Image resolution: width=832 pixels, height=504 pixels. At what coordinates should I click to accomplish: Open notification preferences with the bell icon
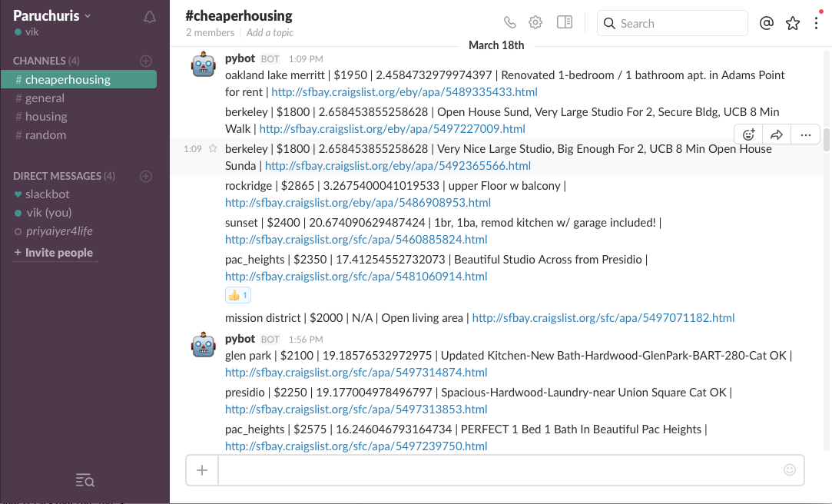coord(150,16)
